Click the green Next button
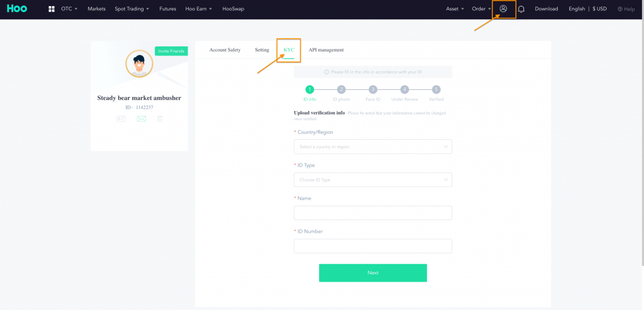 tap(373, 273)
